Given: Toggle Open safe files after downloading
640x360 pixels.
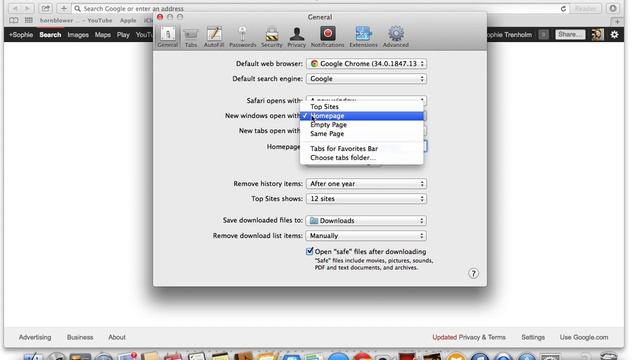Looking at the screenshot, I should pyautogui.click(x=309, y=251).
